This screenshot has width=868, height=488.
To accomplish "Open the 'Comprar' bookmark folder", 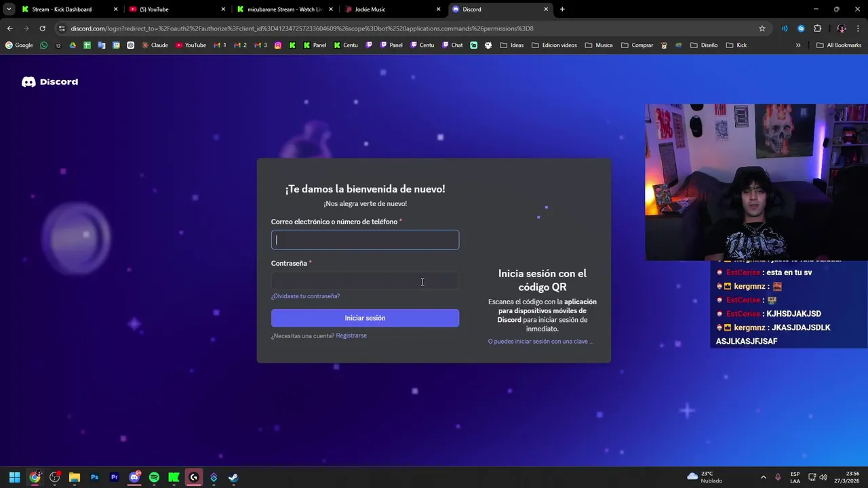I will tap(637, 45).
